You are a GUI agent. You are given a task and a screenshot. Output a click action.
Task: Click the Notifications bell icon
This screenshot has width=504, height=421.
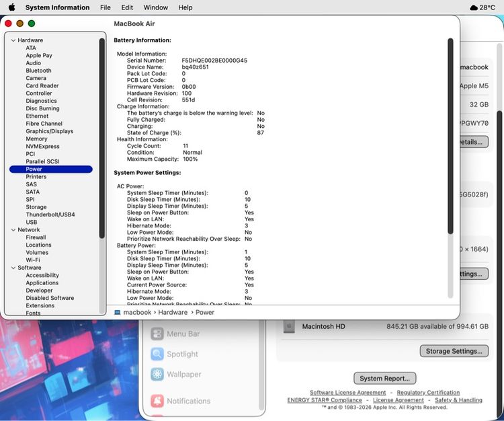coord(157,401)
